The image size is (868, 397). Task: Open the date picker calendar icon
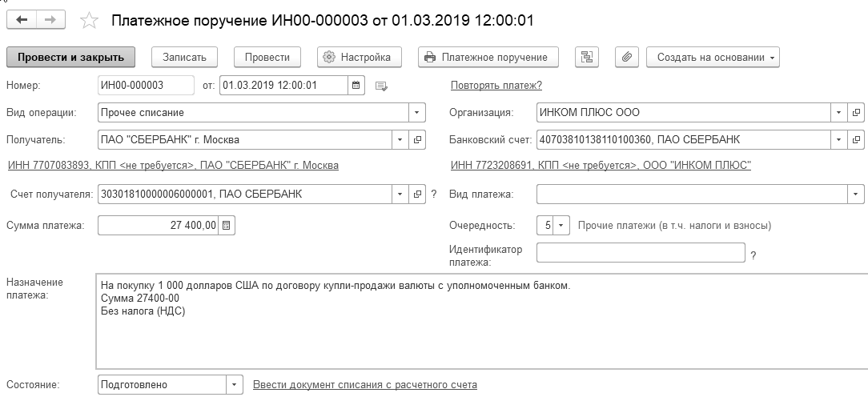click(x=356, y=85)
